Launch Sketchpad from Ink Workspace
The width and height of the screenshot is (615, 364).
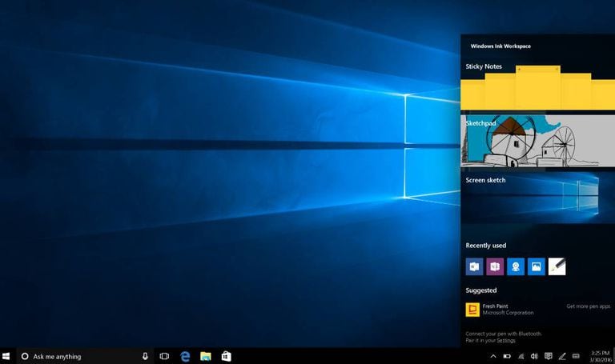click(529, 142)
